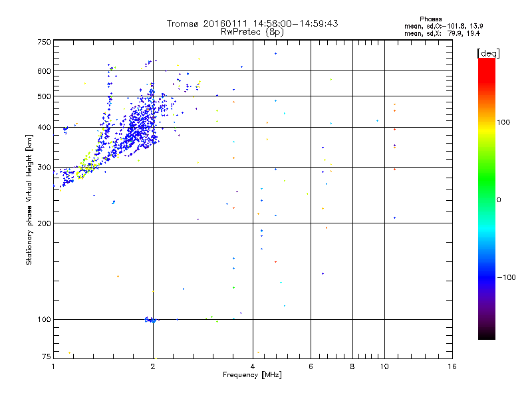Screen dimensions: 532x399
Task: Click the 'Phases' header text
Action: (430, 19)
